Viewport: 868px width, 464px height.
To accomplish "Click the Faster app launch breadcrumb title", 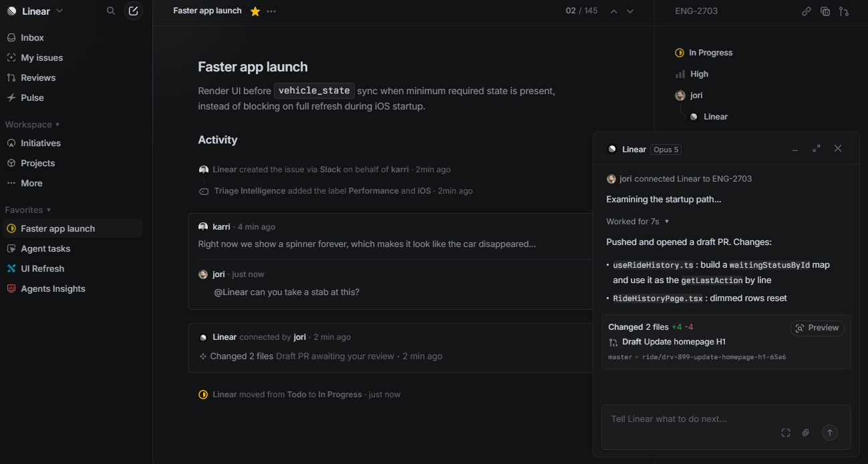I will 207,11.
